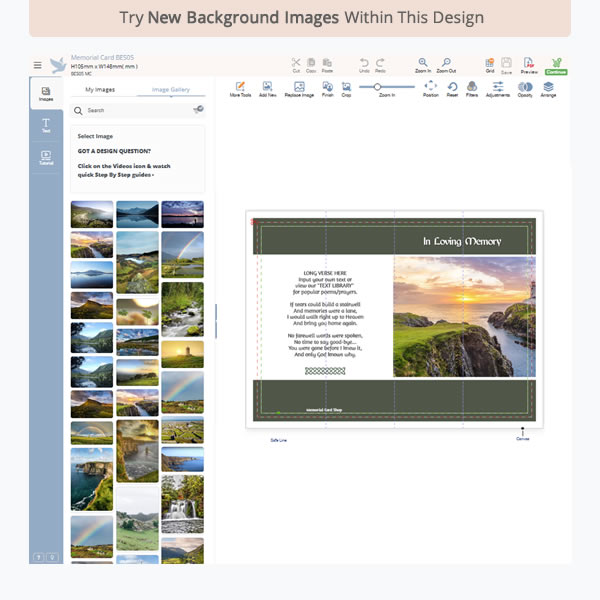This screenshot has width=600, height=600.
Task: Open the Text sidebar panel
Action: [x=46, y=125]
